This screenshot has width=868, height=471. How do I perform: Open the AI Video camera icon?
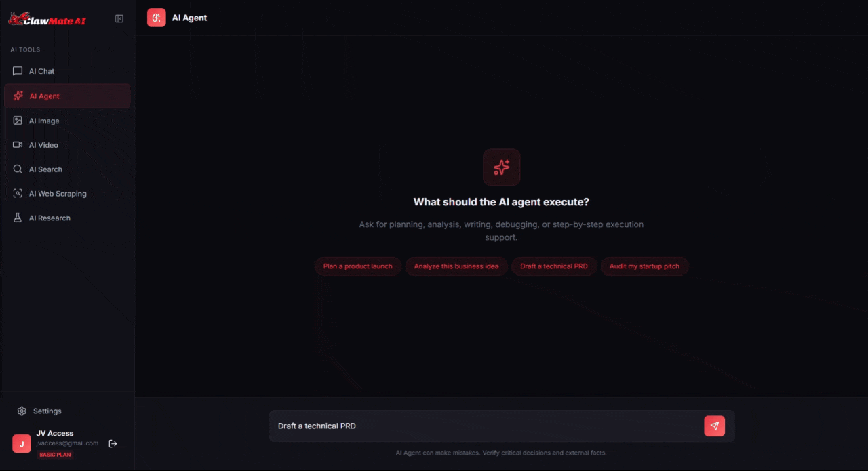point(18,145)
